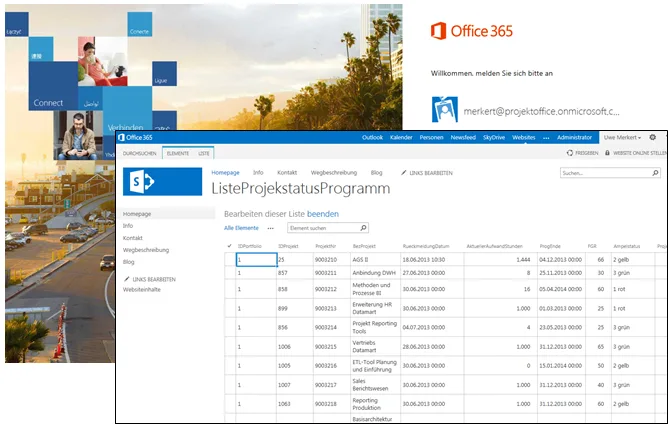This screenshot has height=430, width=672.
Task: Click Kontakt in the left sidebar
Action: tap(132, 238)
